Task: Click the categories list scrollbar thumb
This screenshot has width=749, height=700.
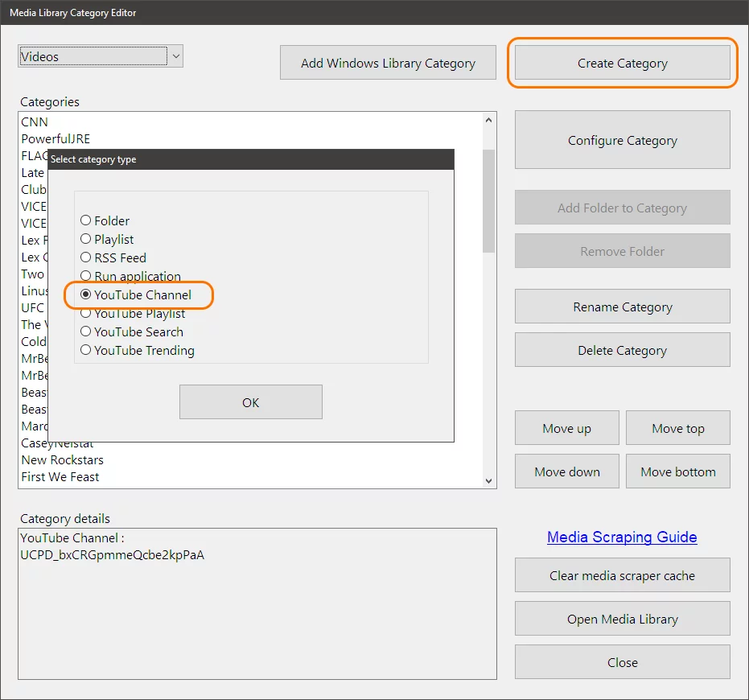Action: 488,200
